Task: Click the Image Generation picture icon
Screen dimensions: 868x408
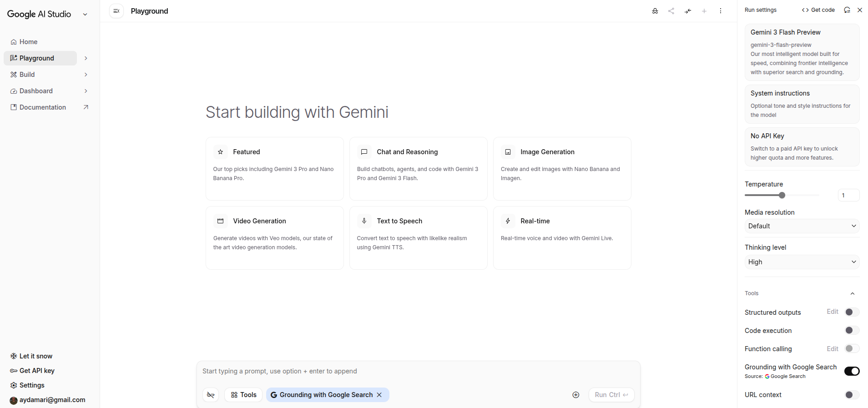Action: tap(508, 152)
